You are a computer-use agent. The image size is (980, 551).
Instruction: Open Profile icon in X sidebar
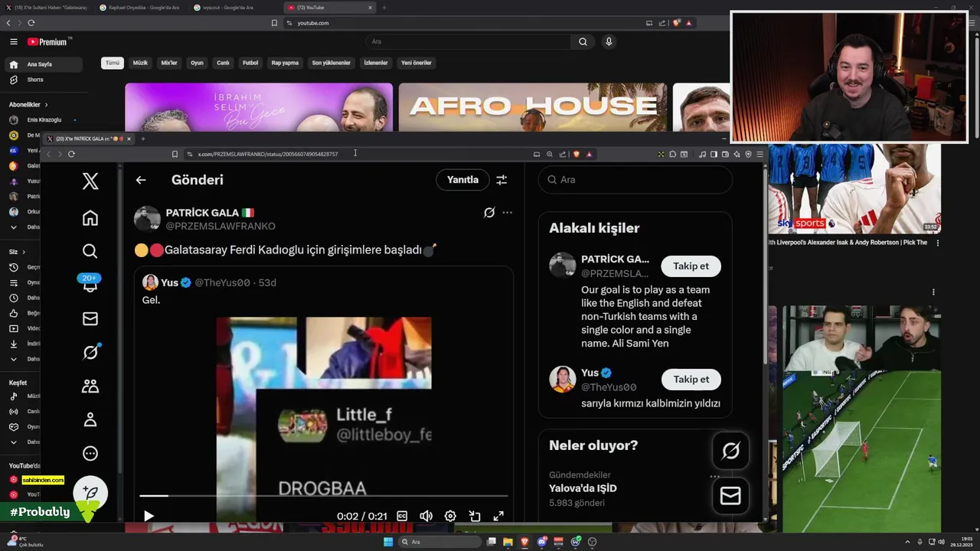[x=90, y=419]
